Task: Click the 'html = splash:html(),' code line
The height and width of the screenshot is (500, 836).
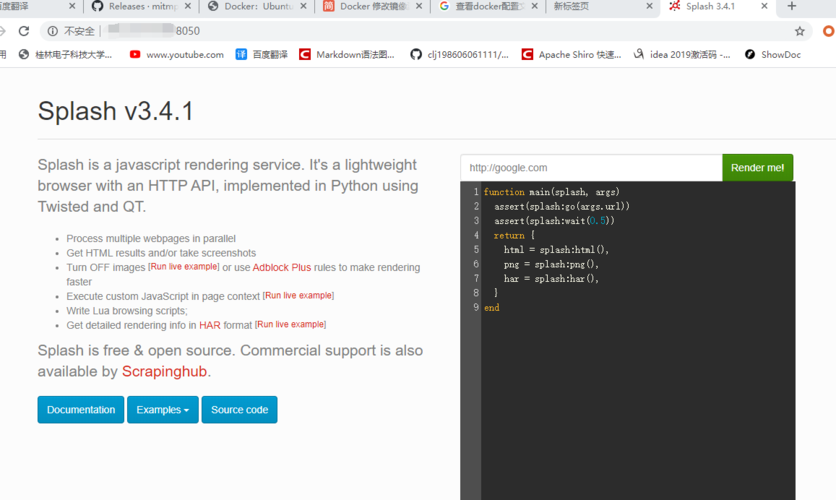Action: pyautogui.click(x=556, y=249)
